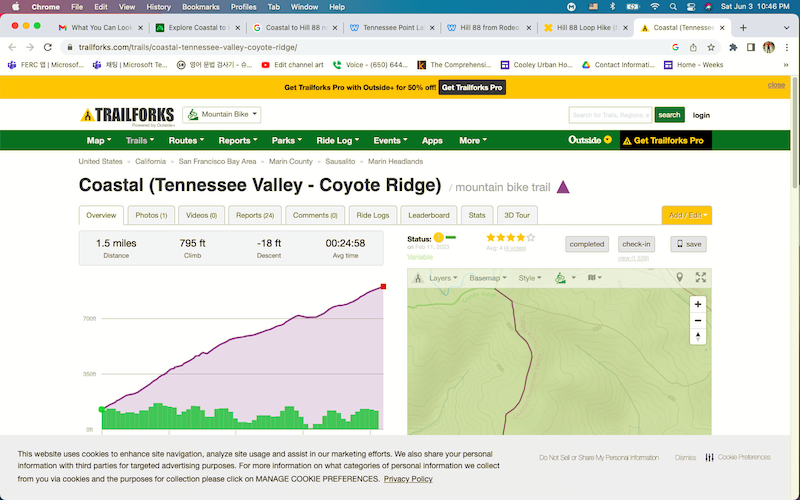The image size is (800, 500).
Task: Zoom out on the map
Action: coord(697,320)
